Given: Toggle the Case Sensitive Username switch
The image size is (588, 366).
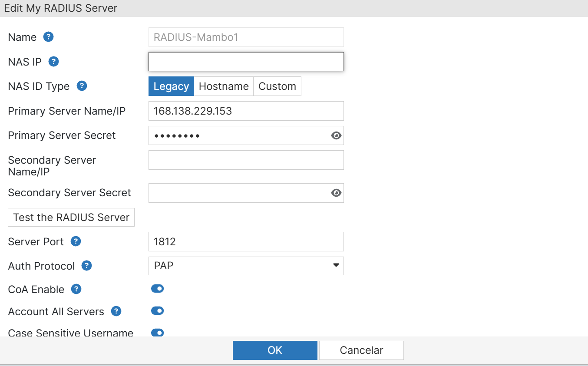Looking at the screenshot, I should 157,333.
